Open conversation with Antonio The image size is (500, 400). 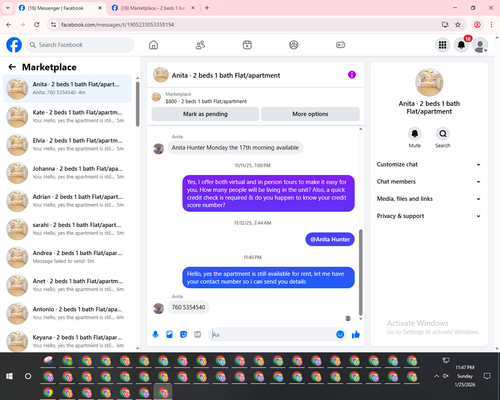(68, 313)
